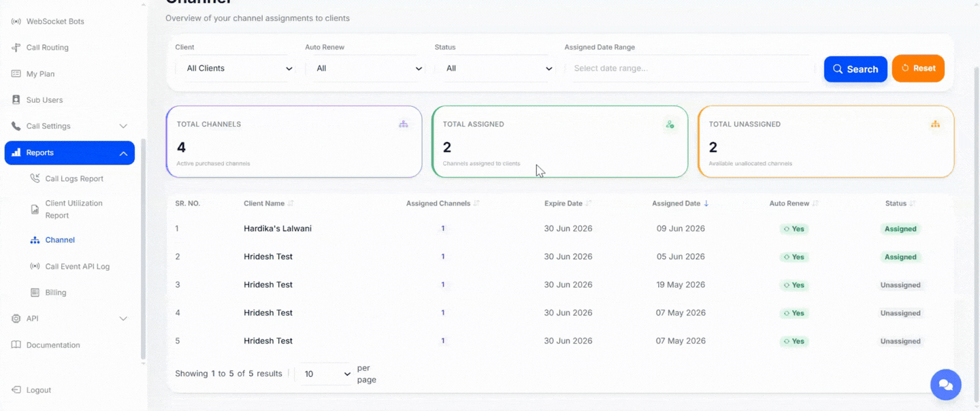This screenshot has width=980, height=411.
Task: Expand the API menu chevron
Action: [123, 318]
